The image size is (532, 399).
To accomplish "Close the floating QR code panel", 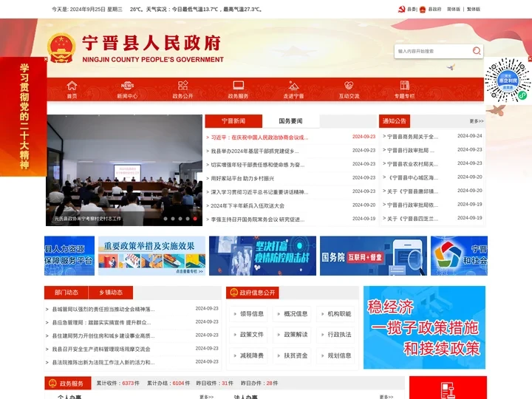I will 530,59.
